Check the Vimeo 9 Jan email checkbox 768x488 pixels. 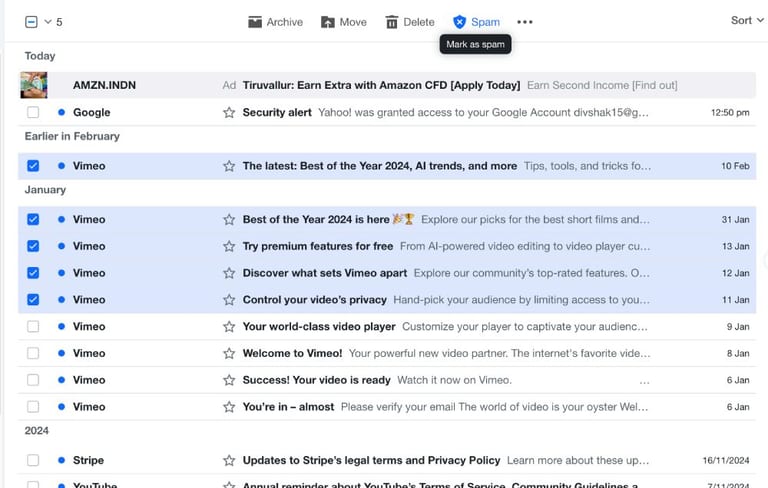[x=33, y=326]
